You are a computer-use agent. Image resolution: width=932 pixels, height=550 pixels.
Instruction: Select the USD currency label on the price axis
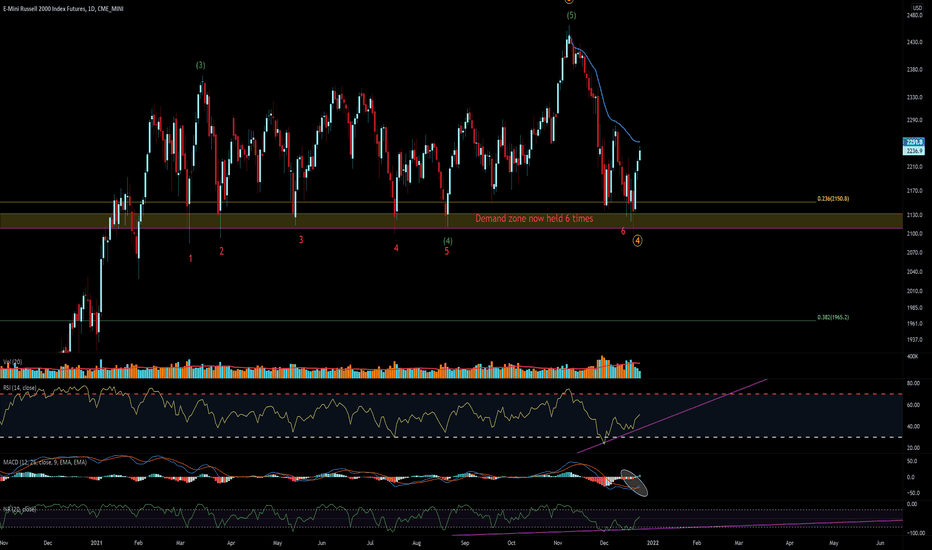(x=917, y=7)
